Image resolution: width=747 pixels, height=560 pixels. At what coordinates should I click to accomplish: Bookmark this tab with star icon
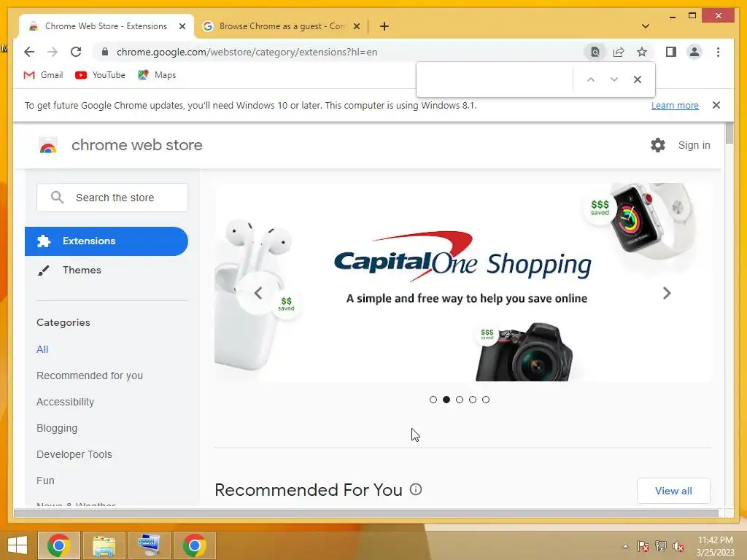point(642,52)
